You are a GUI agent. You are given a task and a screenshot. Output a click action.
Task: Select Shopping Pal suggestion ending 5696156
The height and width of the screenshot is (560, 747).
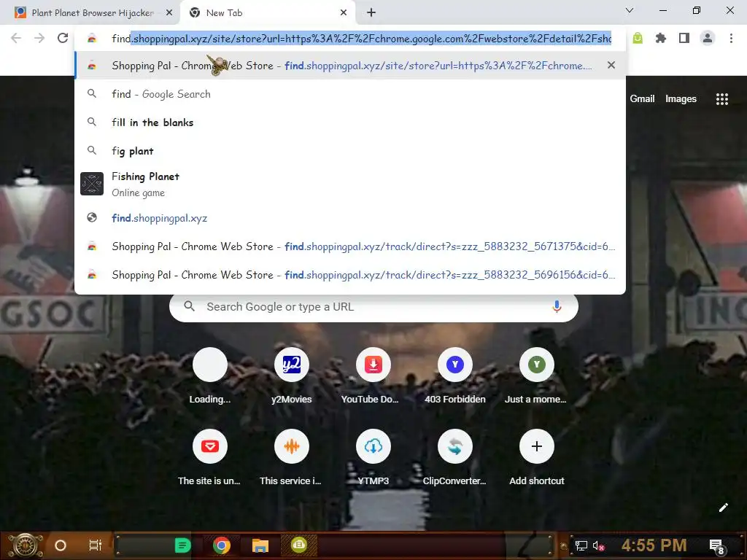pyautogui.click(x=350, y=275)
